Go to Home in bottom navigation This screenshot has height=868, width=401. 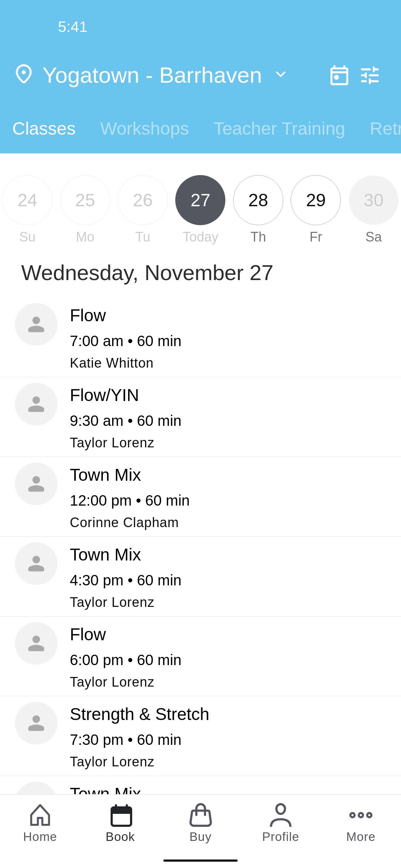[x=40, y=823]
